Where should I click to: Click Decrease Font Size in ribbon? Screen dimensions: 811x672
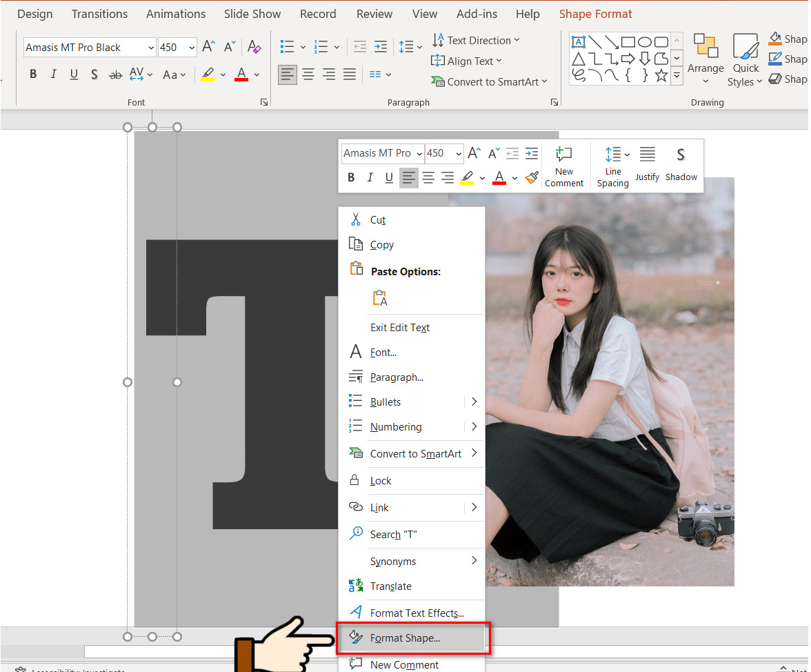[x=230, y=47]
